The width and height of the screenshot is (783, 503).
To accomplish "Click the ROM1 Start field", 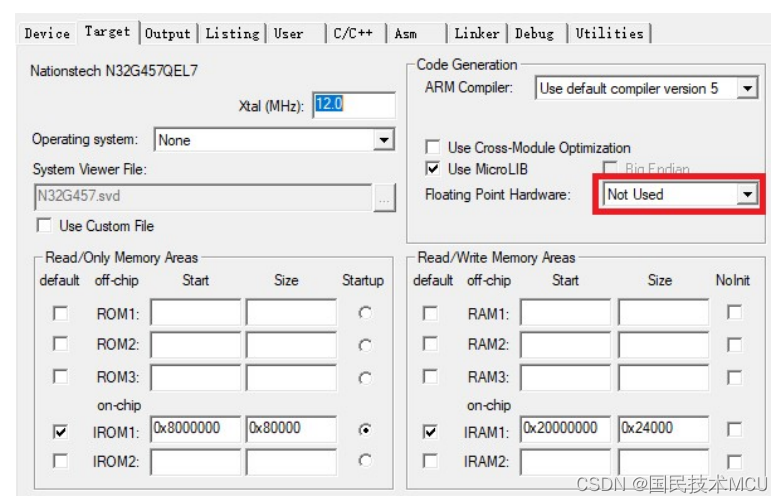I will (x=195, y=313).
